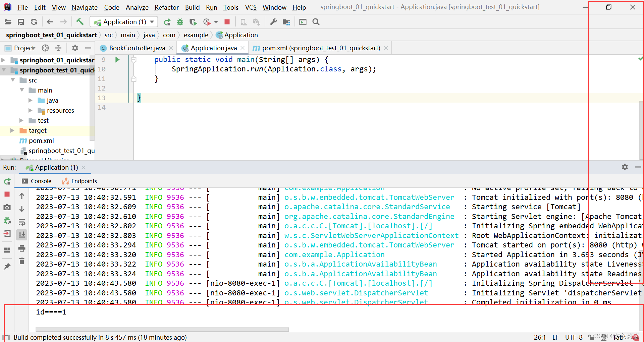Close the pom.xml editor tab
644x342 pixels.
tap(386, 48)
